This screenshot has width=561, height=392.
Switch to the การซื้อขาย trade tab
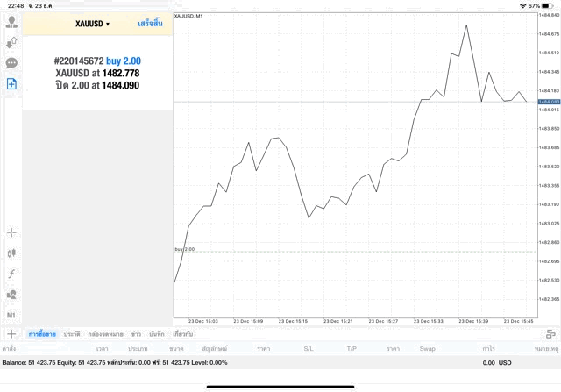point(42,334)
